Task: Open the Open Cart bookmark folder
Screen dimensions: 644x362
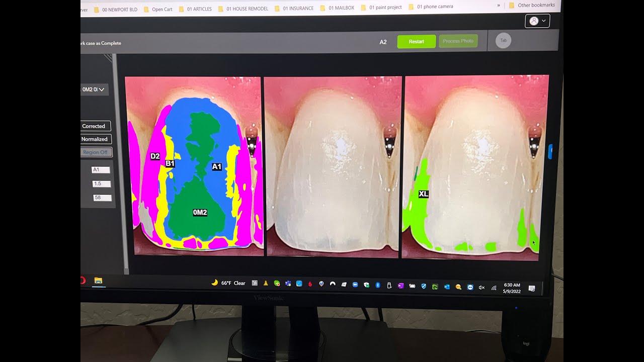Action: point(157,9)
